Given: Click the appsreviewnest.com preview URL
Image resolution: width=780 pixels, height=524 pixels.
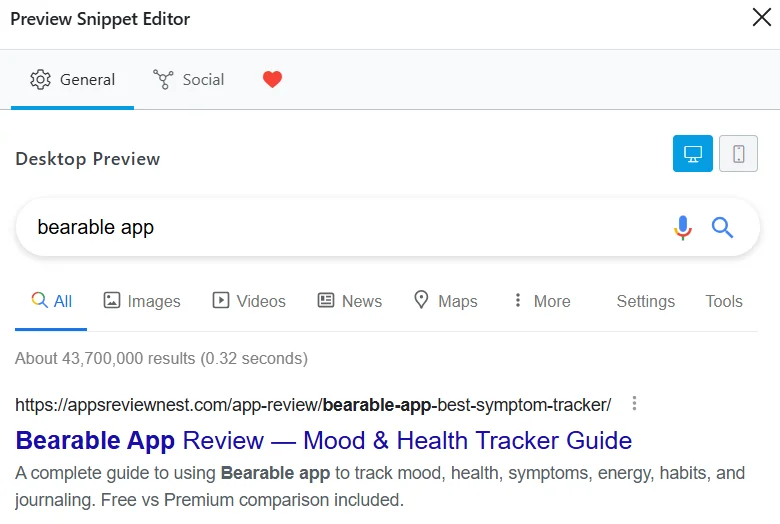Looking at the screenshot, I should [x=313, y=405].
